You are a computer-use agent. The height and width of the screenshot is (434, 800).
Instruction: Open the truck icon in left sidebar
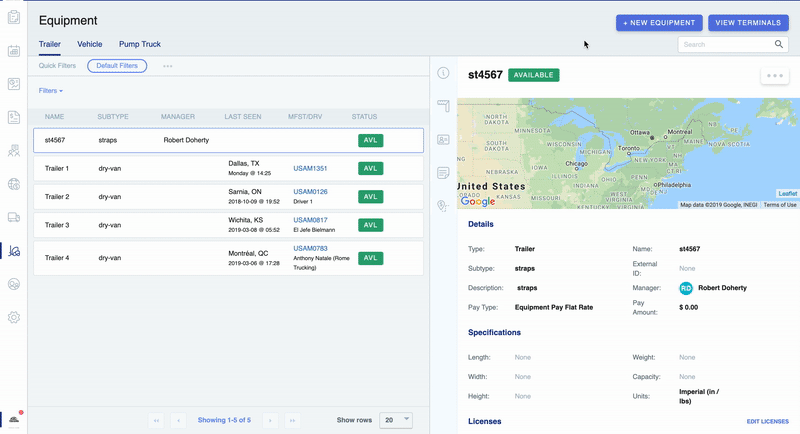[14, 217]
